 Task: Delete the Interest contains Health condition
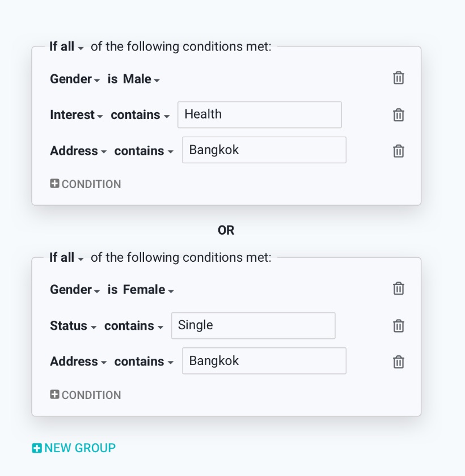tap(399, 115)
